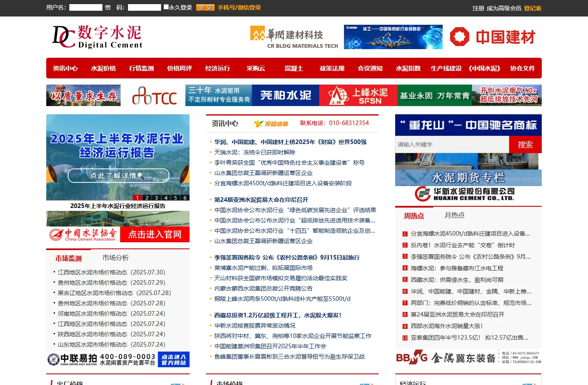
Task: Open 经济运行 in navigation bar
Action: [218, 68]
